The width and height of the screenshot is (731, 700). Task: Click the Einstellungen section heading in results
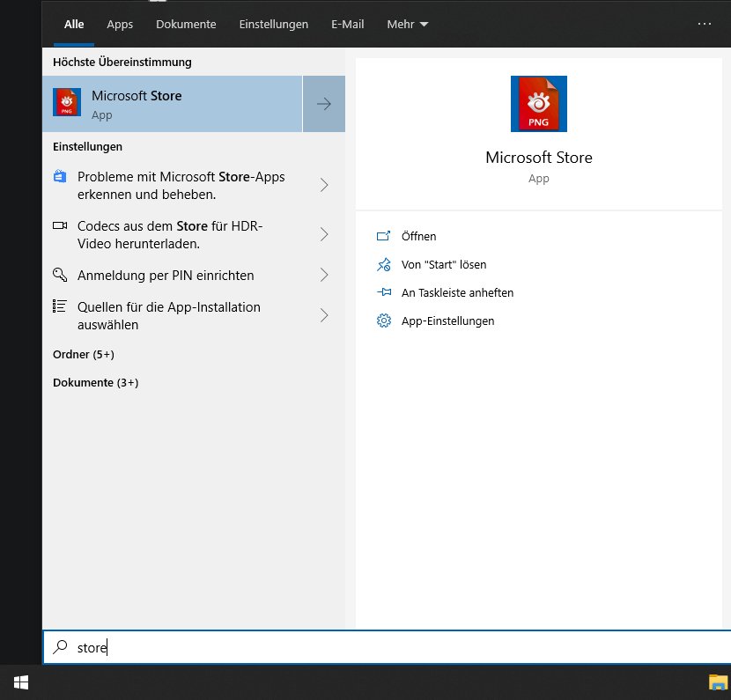click(88, 147)
